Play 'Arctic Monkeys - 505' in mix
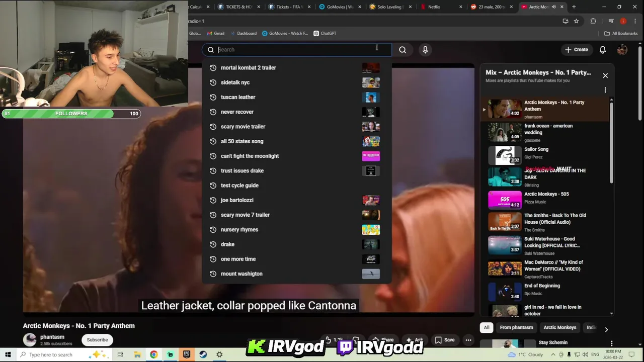This screenshot has height=362, width=644. 545,200
